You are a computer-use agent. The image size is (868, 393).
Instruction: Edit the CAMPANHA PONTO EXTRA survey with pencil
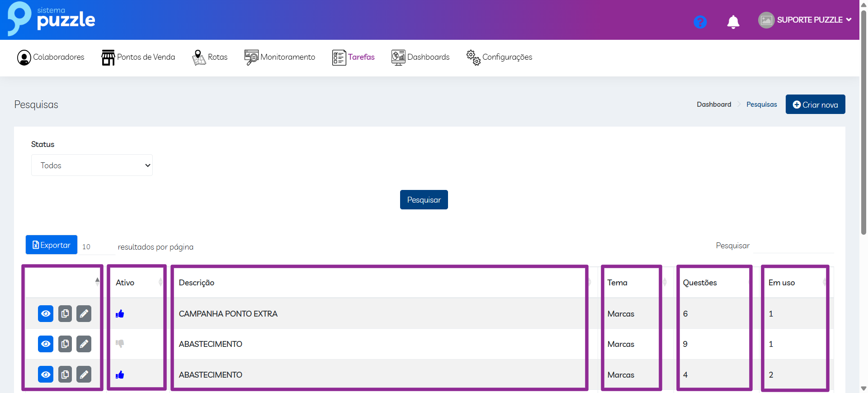(x=84, y=313)
